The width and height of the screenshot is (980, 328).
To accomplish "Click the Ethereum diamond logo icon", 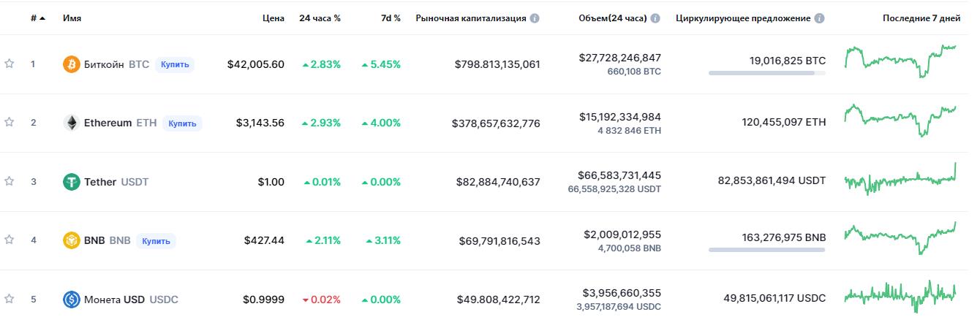I will (71, 123).
